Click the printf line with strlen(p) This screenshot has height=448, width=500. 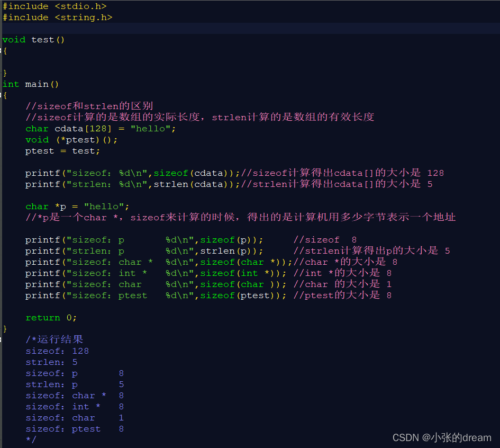(238, 251)
